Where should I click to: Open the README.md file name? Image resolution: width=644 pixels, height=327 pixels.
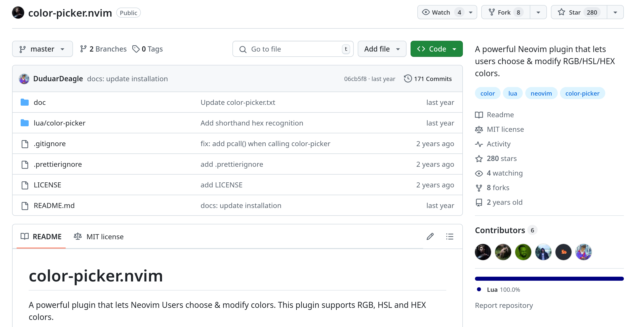coord(54,206)
